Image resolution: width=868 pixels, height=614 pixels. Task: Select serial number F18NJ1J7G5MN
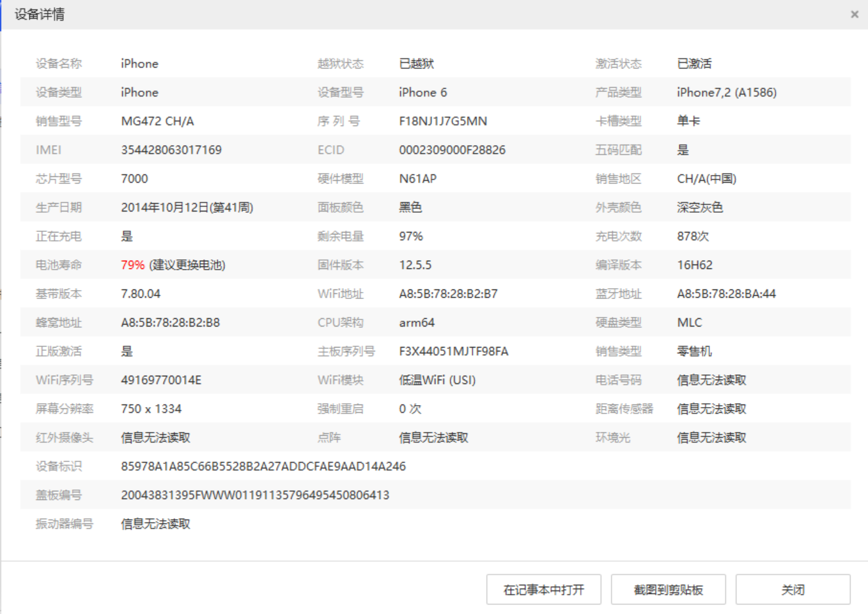click(x=443, y=121)
